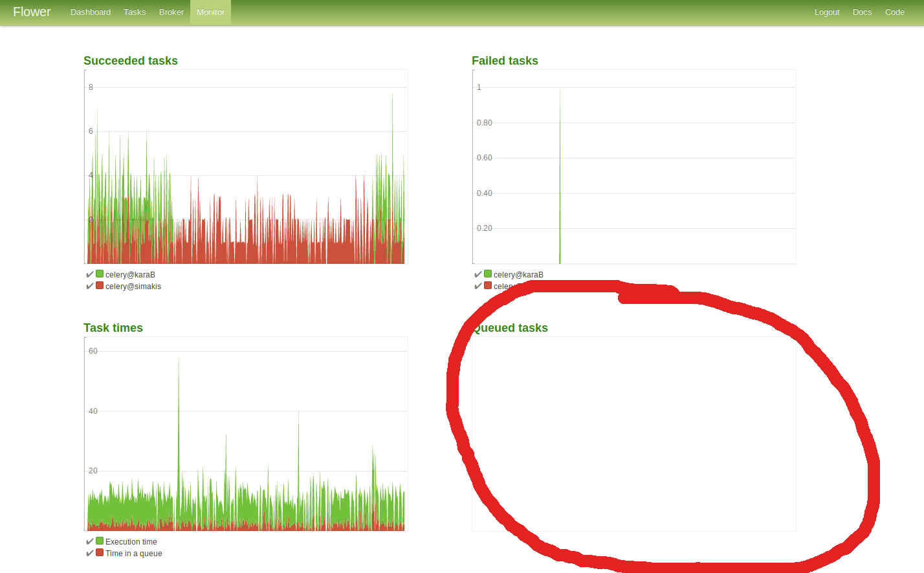This screenshot has width=924, height=573.
Task: Toggle the Execution time series checkmark
Action: click(x=90, y=542)
